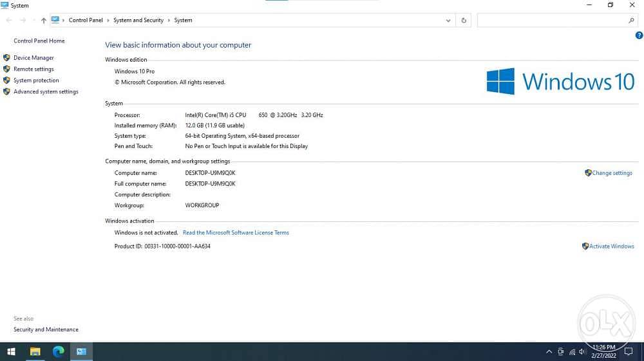Expand the address bar history dropdown

point(448,20)
